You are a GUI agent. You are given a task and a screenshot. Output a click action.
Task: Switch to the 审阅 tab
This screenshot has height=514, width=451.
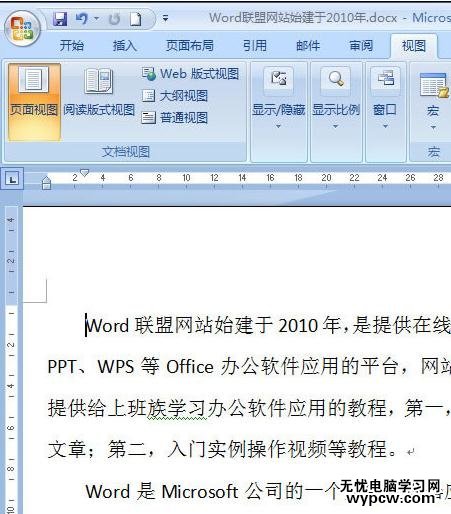361,45
